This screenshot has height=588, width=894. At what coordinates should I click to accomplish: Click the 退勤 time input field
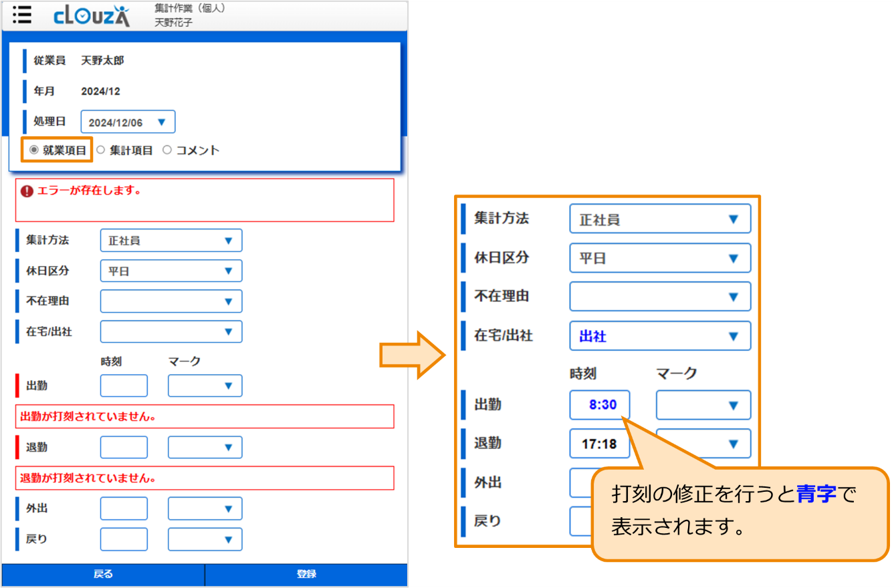tap(124, 447)
